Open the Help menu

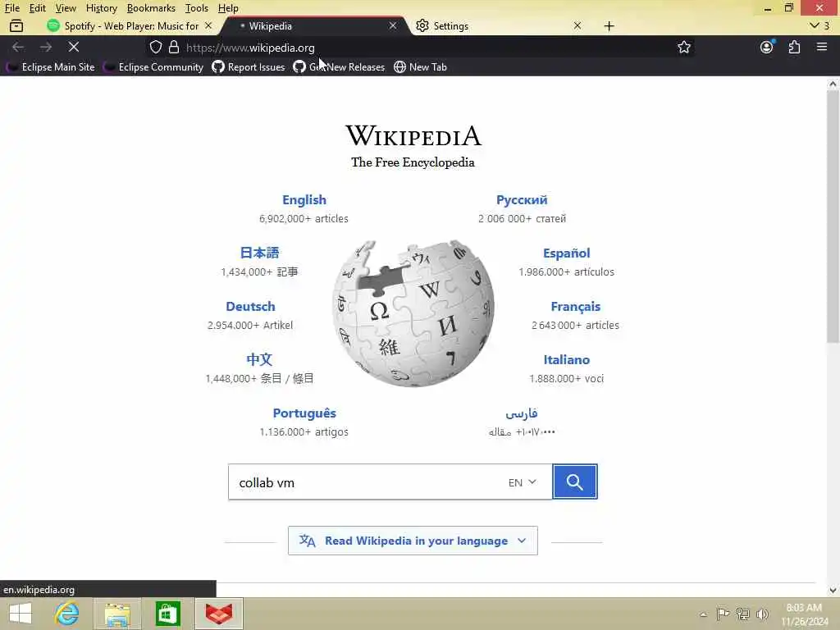pos(228,8)
